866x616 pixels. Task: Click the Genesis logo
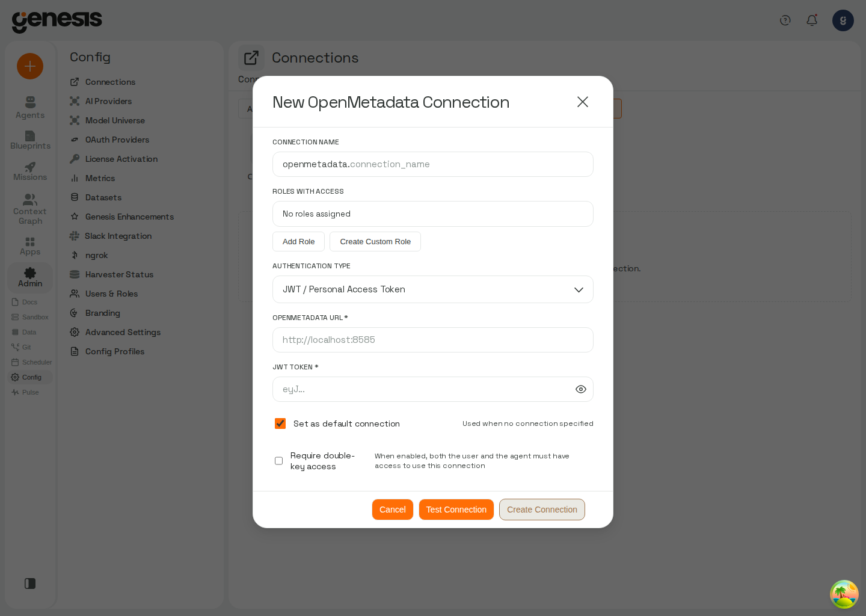(x=57, y=21)
